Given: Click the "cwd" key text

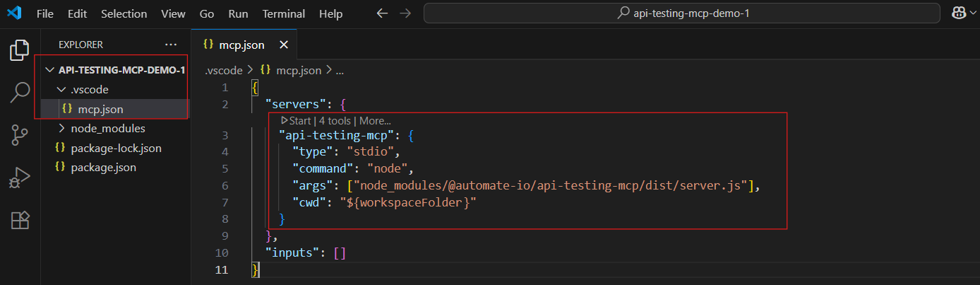Looking at the screenshot, I should pyautogui.click(x=310, y=203).
